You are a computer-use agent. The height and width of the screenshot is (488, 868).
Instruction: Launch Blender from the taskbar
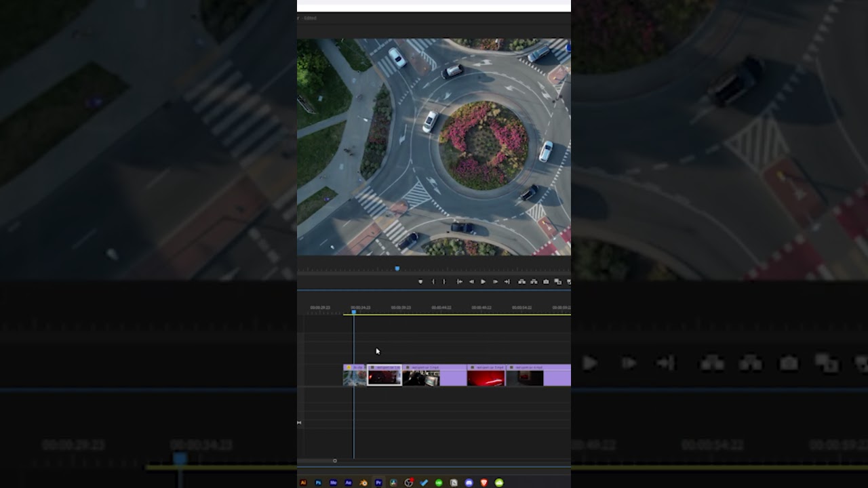(363, 483)
